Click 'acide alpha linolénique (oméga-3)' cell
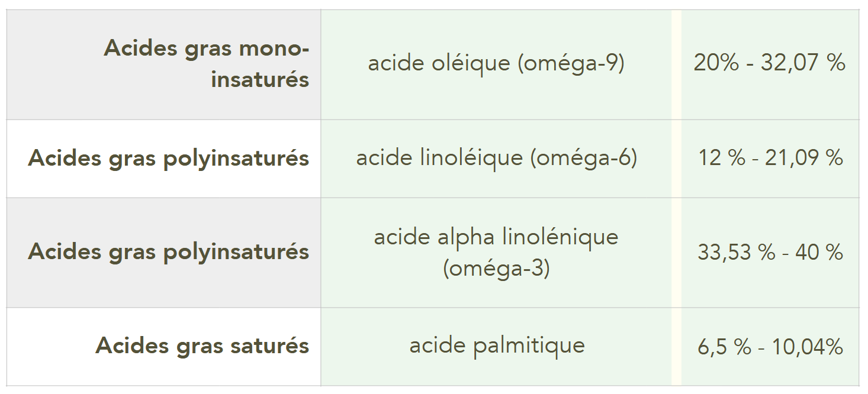 (x=496, y=253)
